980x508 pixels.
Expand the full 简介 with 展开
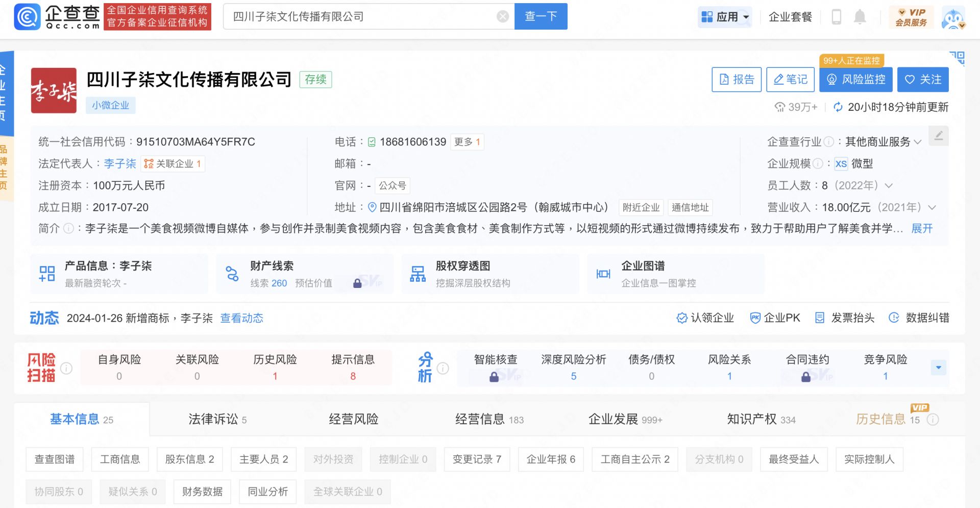tap(922, 228)
